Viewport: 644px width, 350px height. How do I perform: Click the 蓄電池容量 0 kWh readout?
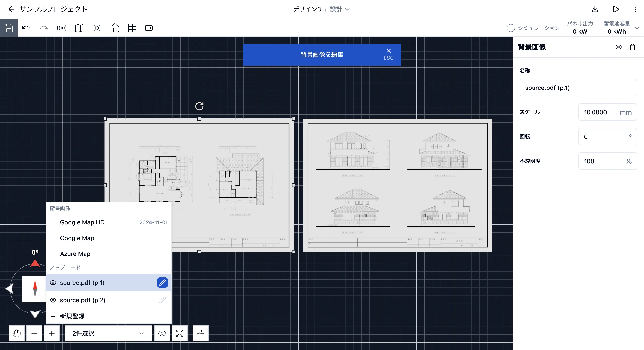click(x=617, y=28)
